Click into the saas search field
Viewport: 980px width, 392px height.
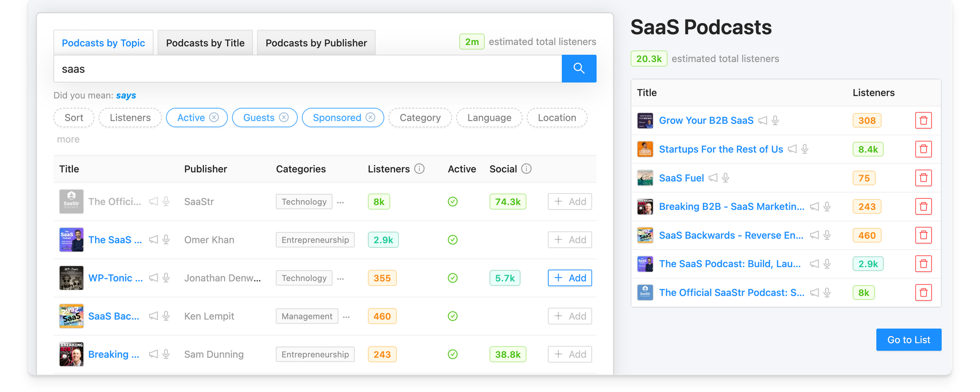tap(307, 69)
